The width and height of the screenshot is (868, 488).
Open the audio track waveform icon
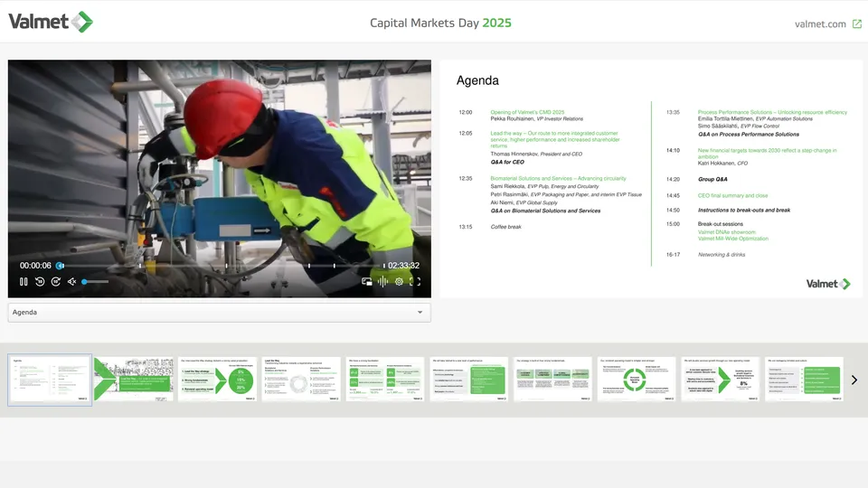point(382,282)
